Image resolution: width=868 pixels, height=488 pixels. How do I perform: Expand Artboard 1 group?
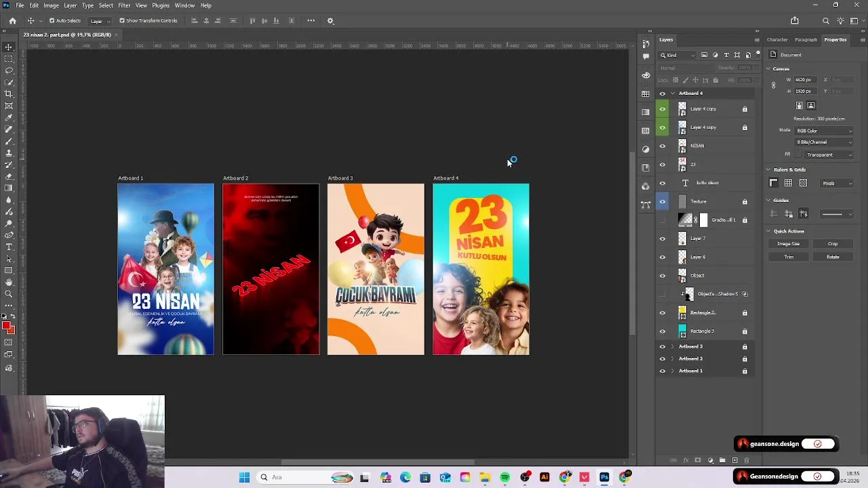click(673, 371)
